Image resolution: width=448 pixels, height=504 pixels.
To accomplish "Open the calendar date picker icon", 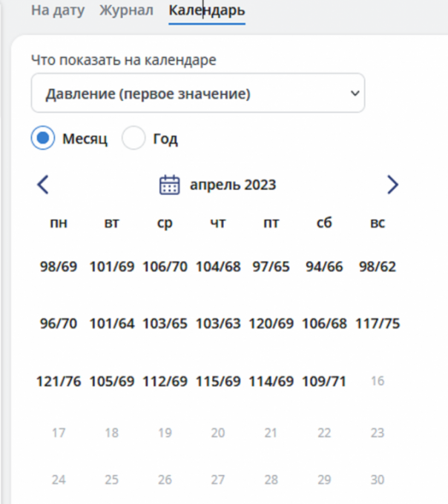I will [x=170, y=185].
